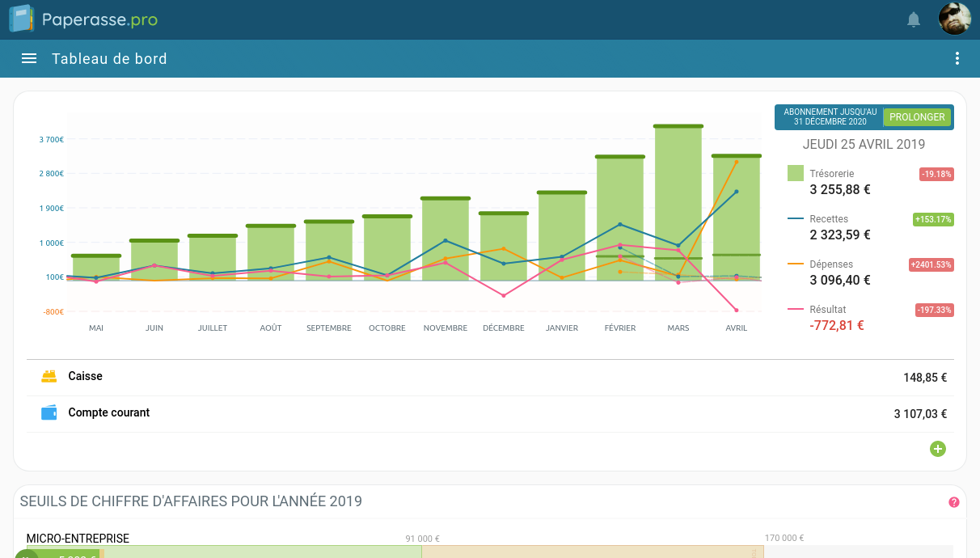This screenshot has height=558, width=980.
Task: Toggle the Trésorerie series in the legend
Action: (831, 174)
